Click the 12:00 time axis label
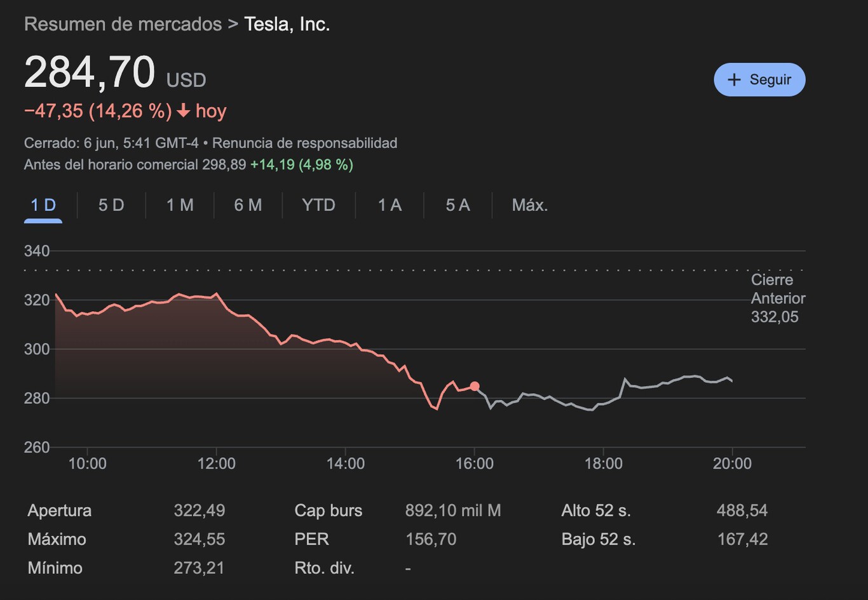This screenshot has height=600, width=868. (x=217, y=463)
